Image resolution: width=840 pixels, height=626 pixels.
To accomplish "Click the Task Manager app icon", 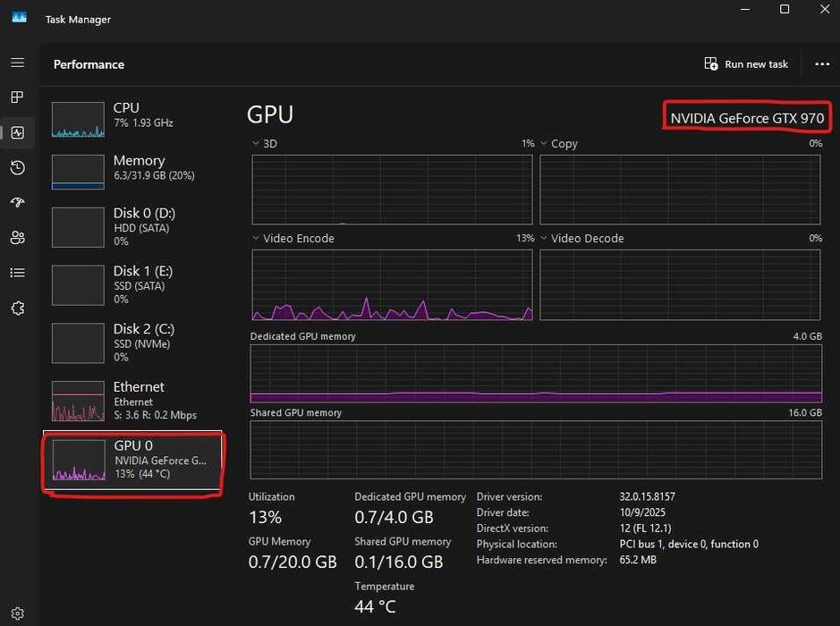I will point(20,18).
